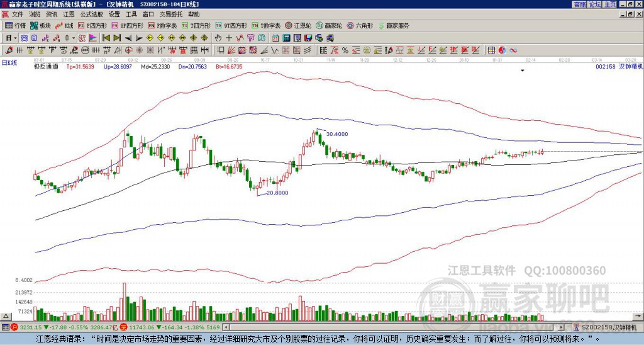Open the 工具 menu
Screen dimensions: 644x345
coord(131,14)
